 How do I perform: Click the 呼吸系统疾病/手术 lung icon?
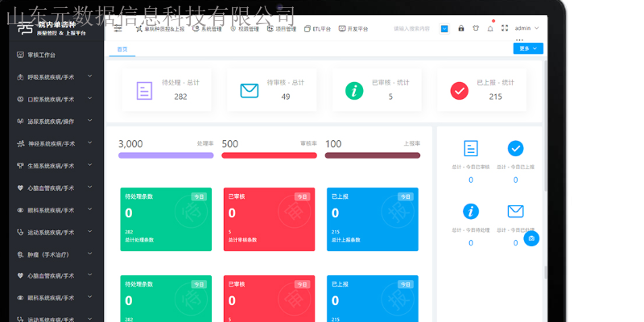pos(20,76)
